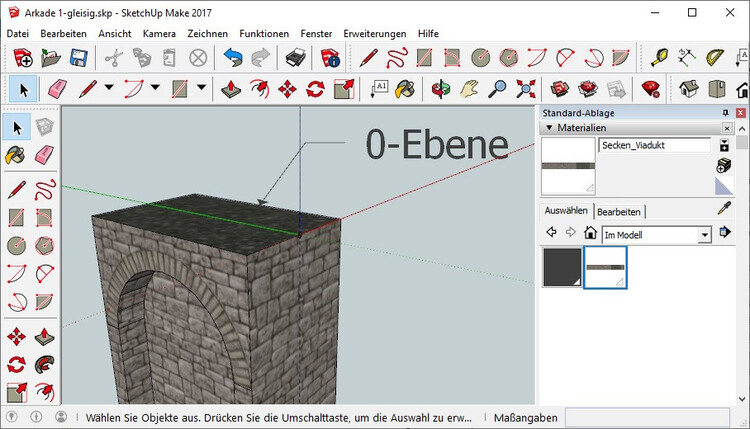Open the Ansicht menu
Viewport: 750px width, 429px height.
pyautogui.click(x=115, y=33)
